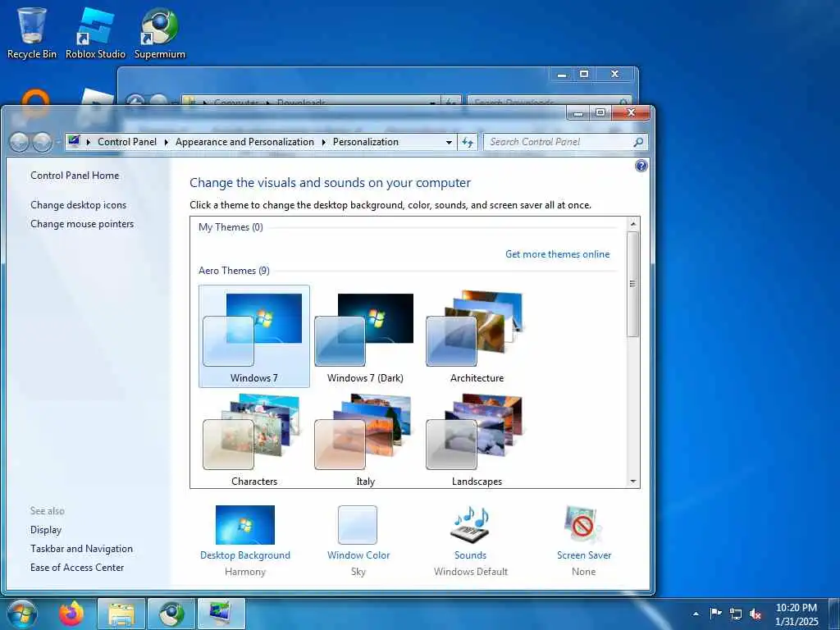Click the Desktop Background text link
The image size is (840, 630).
244,555
